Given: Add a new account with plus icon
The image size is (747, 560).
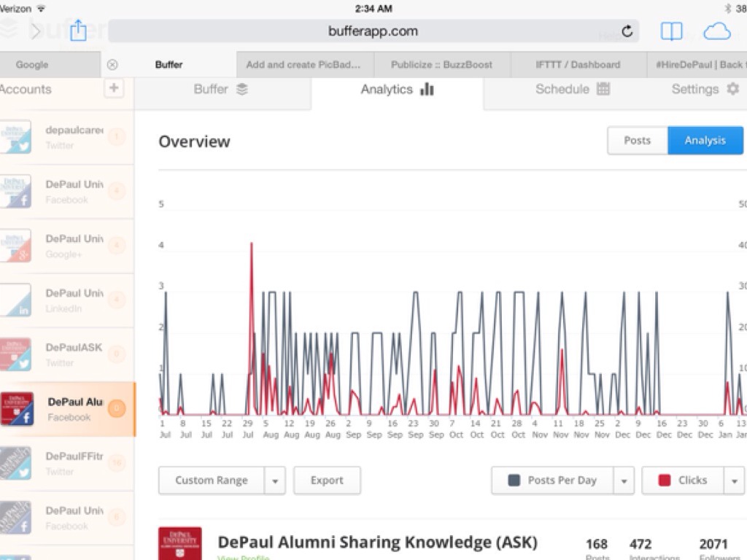Looking at the screenshot, I should (114, 89).
